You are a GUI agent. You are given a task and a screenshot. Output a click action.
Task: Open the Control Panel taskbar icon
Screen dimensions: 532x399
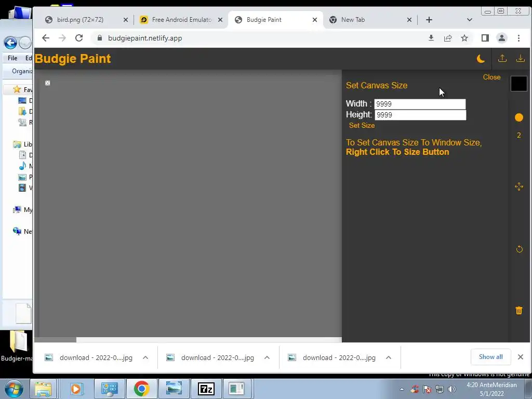109,389
